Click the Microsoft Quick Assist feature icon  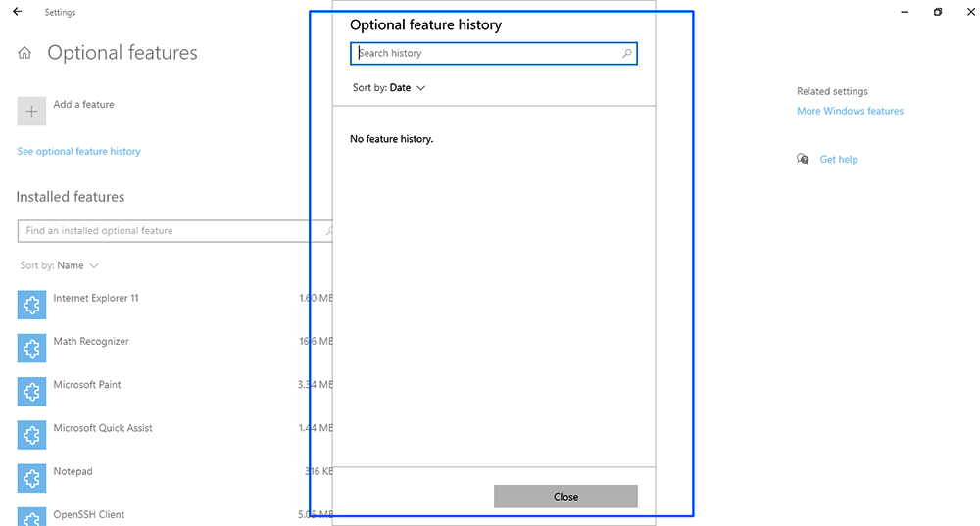click(x=31, y=435)
